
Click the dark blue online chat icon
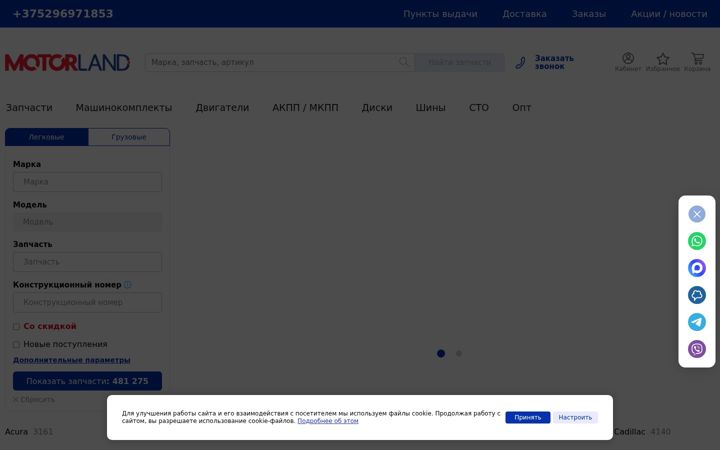tap(697, 295)
